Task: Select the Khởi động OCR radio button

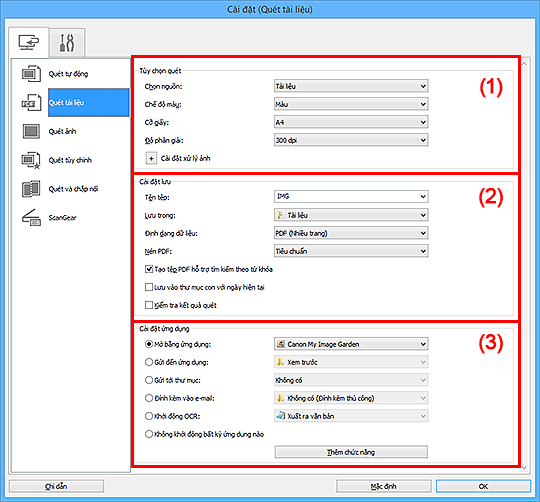Action: click(x=149, y=416)
